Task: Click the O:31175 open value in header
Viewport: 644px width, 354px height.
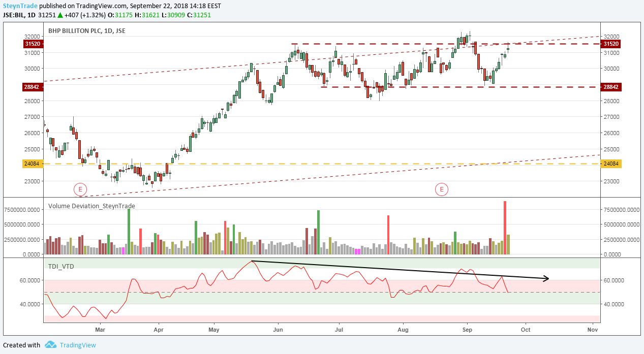Action: point(121,15)
